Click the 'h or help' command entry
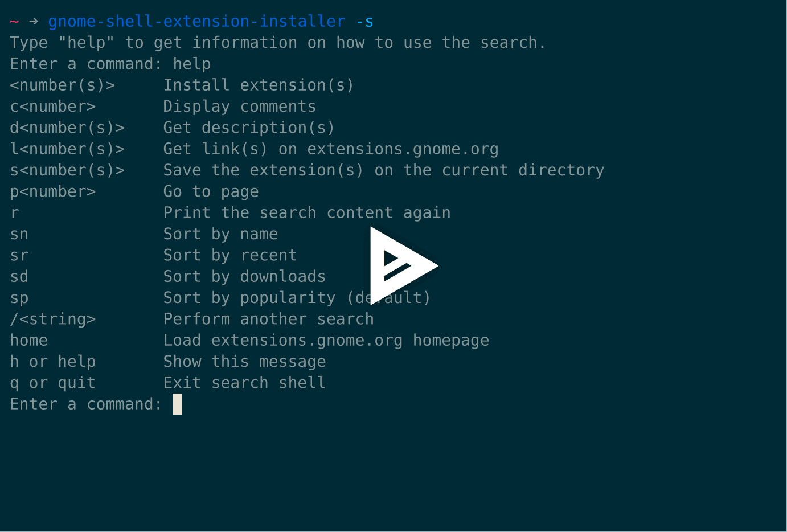Screen dimensions: 787x532 point(53,362)
